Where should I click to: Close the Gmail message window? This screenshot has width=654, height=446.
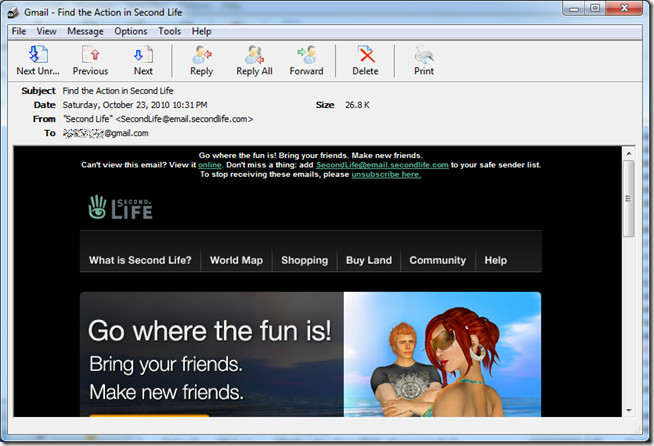(624, 8)
